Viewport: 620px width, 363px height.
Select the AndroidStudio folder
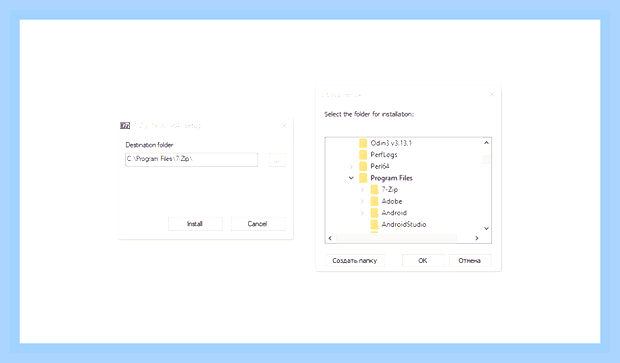point(404,224)
